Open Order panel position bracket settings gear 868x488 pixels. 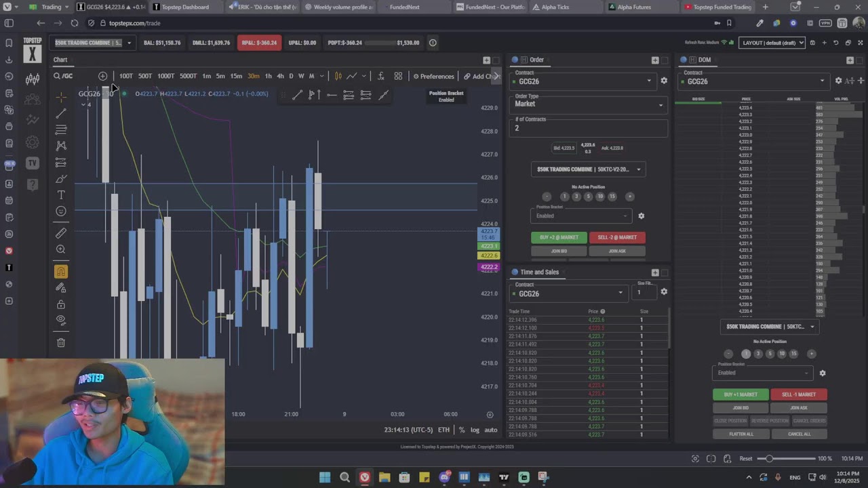pyautogui.click(x=641, y=216)
